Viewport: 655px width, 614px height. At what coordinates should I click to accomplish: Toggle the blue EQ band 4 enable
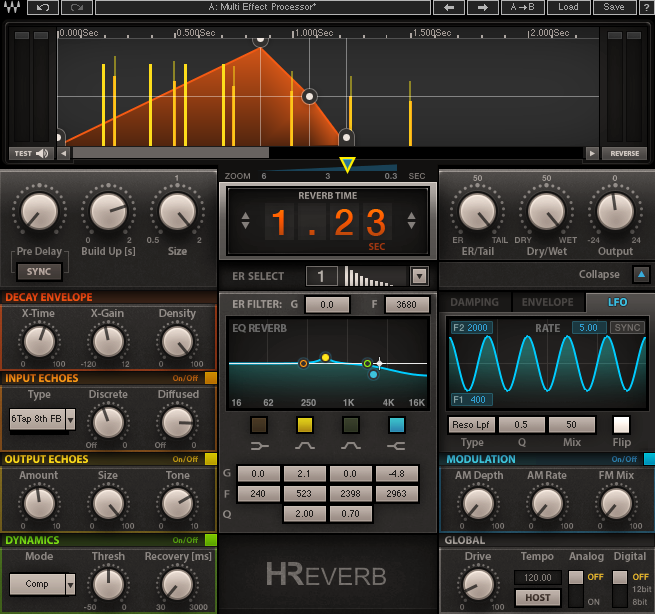[396, 425]
